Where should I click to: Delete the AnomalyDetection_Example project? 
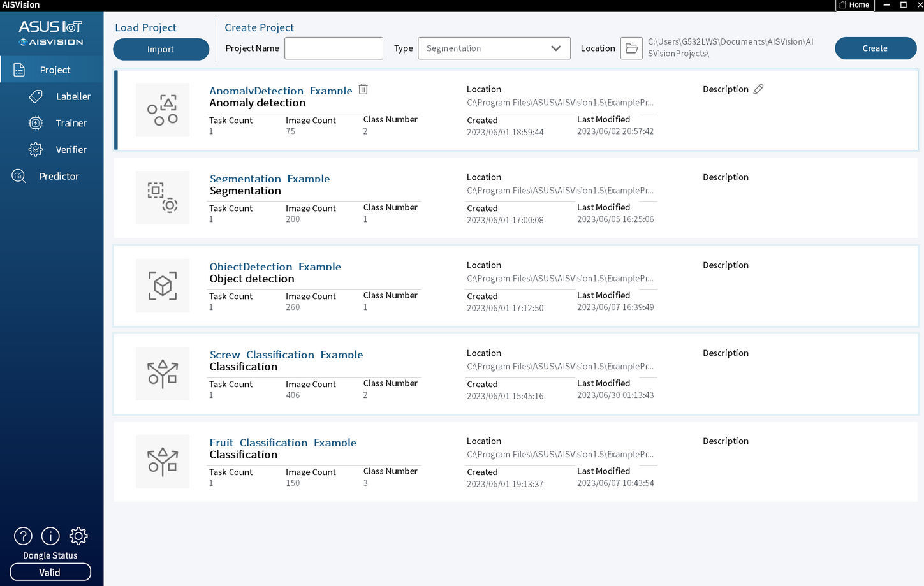coord(363,89)
